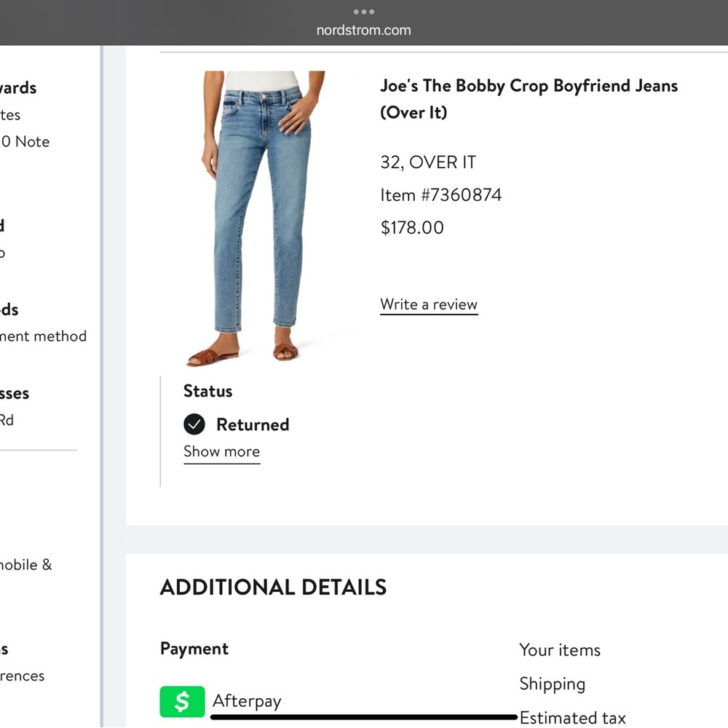Select the ADDITIONAL DETAILS heading
The height and width of the screenshot is (728, 728).
pyautogui.click(x=273, y=587)
